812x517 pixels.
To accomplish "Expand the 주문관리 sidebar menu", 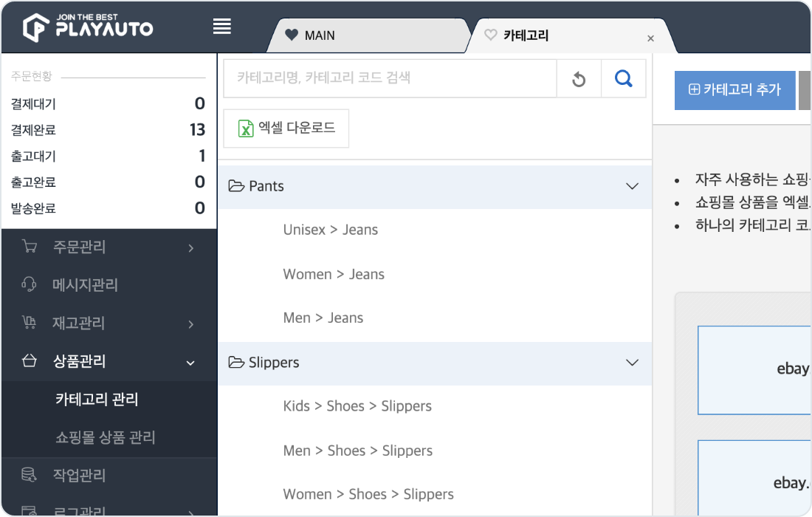I will [190, 247].
